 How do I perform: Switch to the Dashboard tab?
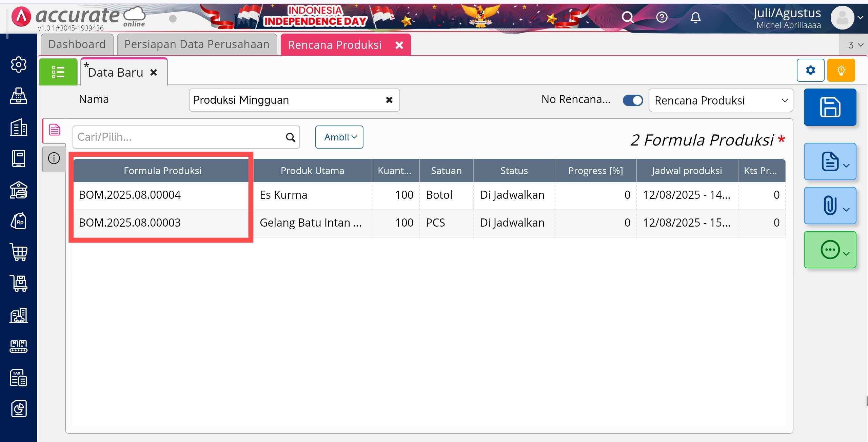click(x=77, y=44)
